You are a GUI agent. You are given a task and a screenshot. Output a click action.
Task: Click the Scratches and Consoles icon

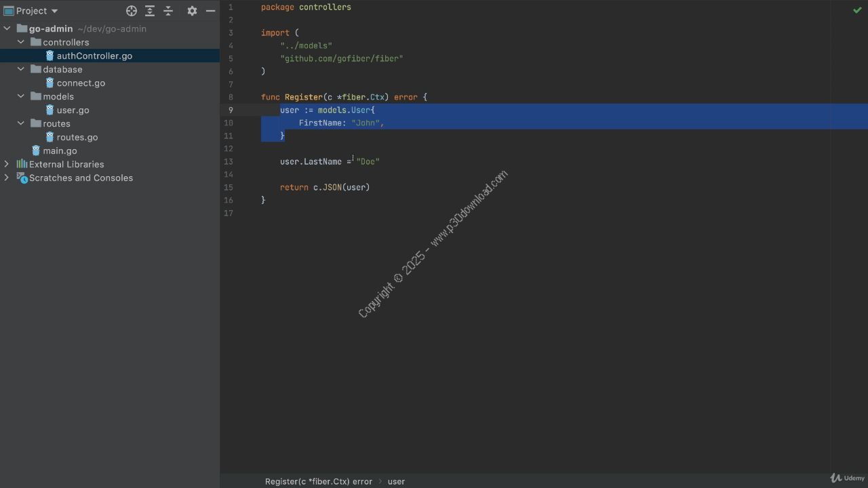pyautogui.click(x=22, y=178)
